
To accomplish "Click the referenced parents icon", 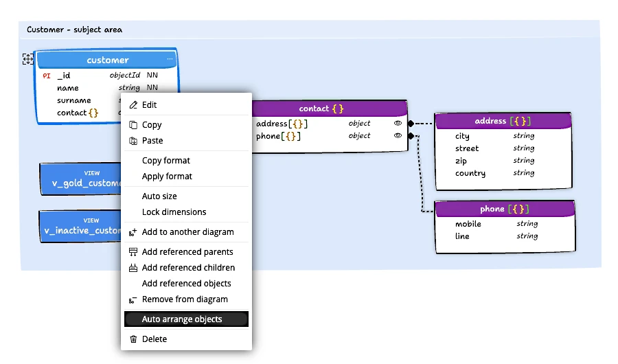I will point(133,251).
